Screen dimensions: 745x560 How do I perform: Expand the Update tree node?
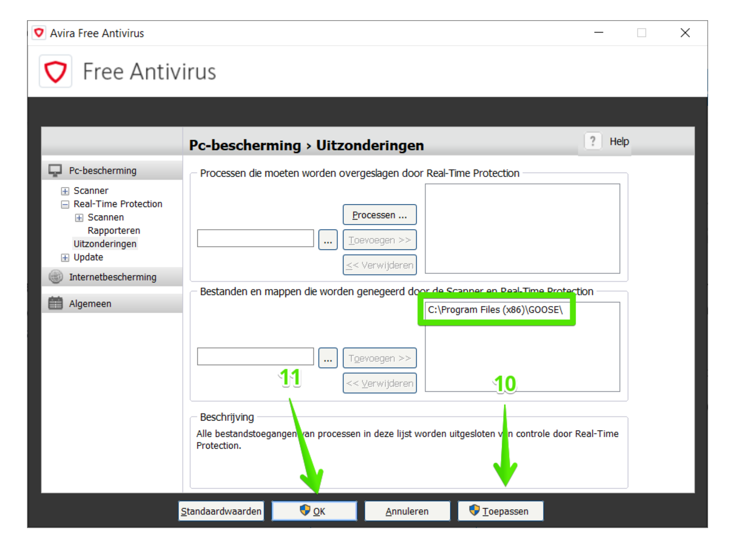[x=65, y=258]
